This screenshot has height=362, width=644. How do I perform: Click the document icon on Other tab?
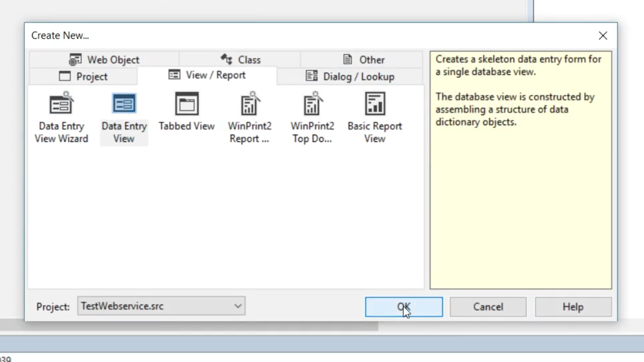pyautogui.click(x=348, y=59)
